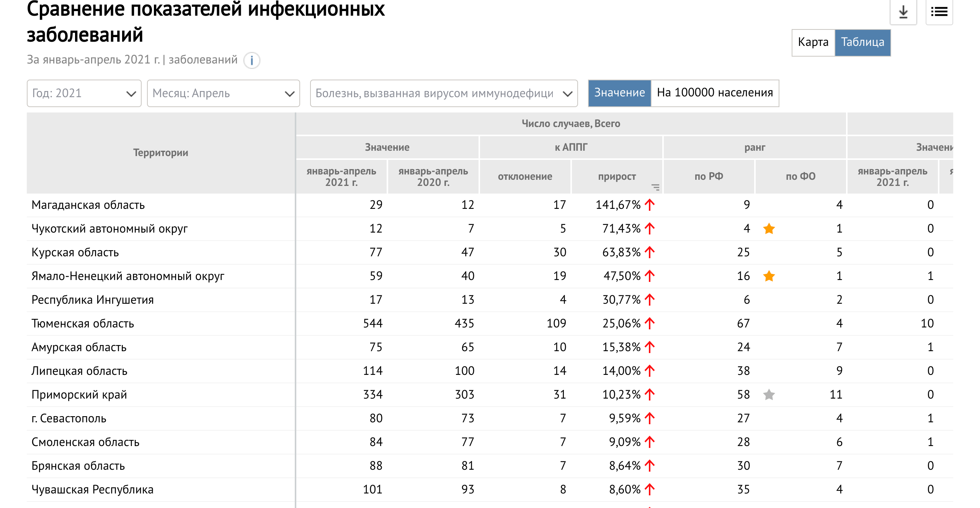The height and width of the screenshot is (508, 980).
Task: Sort by по ФО rank column
Action: 801,177
